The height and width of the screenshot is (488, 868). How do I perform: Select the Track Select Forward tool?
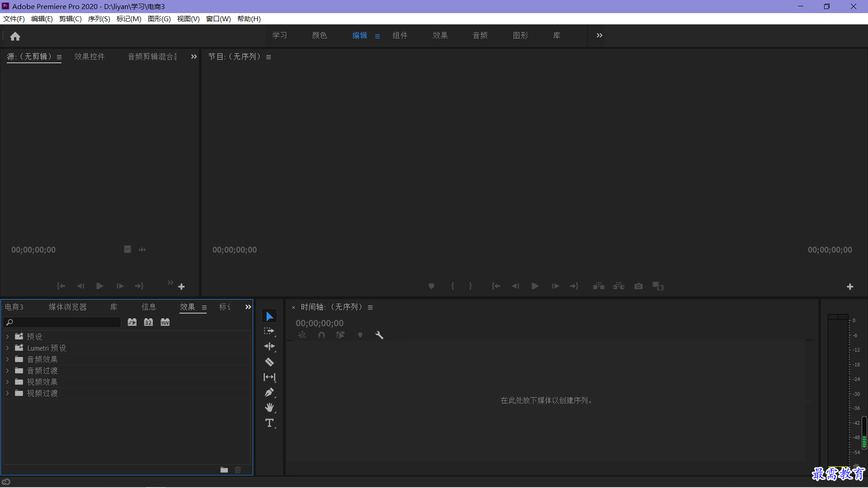click(x=269, y=331)
